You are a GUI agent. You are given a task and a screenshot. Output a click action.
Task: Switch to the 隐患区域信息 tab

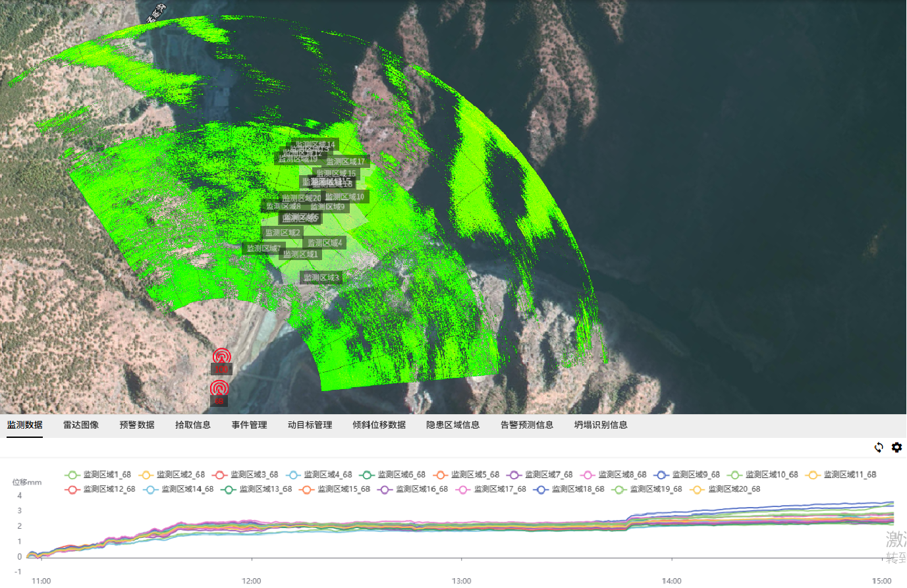click(x=453, y=425)
